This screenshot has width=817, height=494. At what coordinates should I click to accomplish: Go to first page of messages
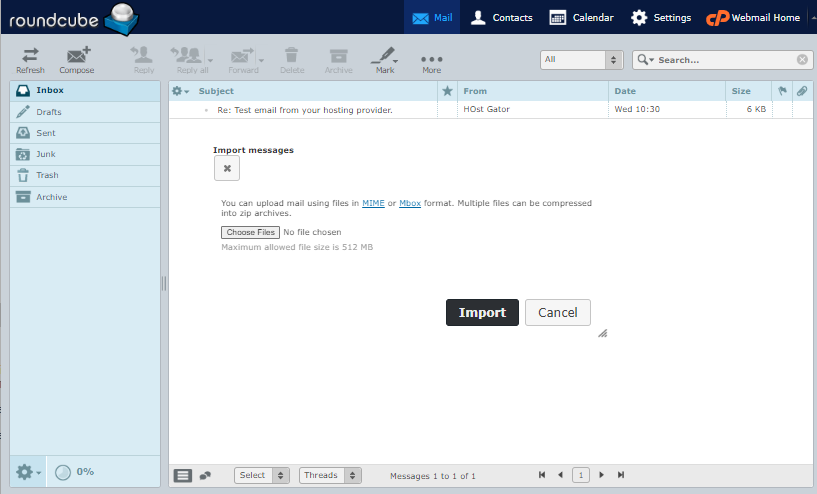click(542, 475)
